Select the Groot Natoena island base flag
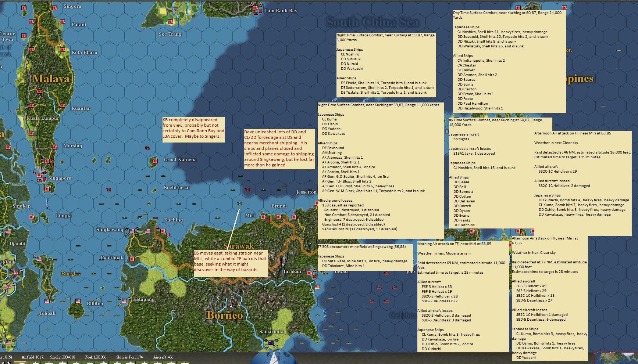The height and width of the screenshot is (364, 638). [155, 161]
